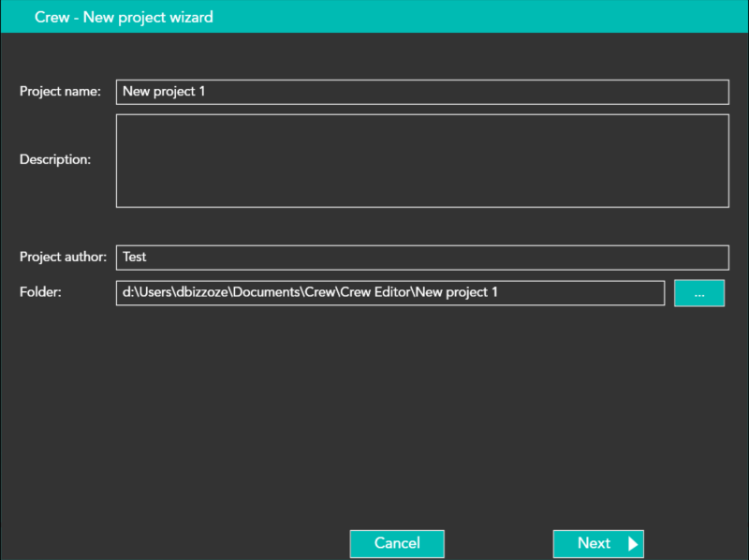Place cursor on 'Test' author text
749x560 pixels.
(x=135, y=258)
